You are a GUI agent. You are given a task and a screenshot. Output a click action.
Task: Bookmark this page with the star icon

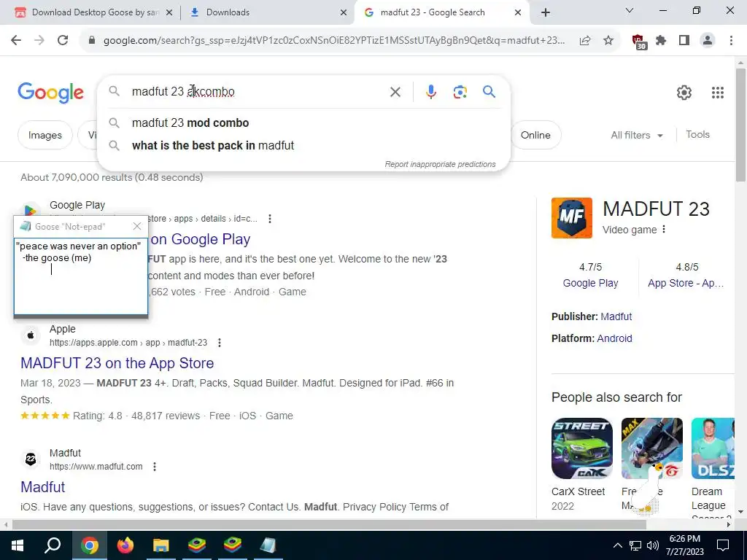(608, 41)
